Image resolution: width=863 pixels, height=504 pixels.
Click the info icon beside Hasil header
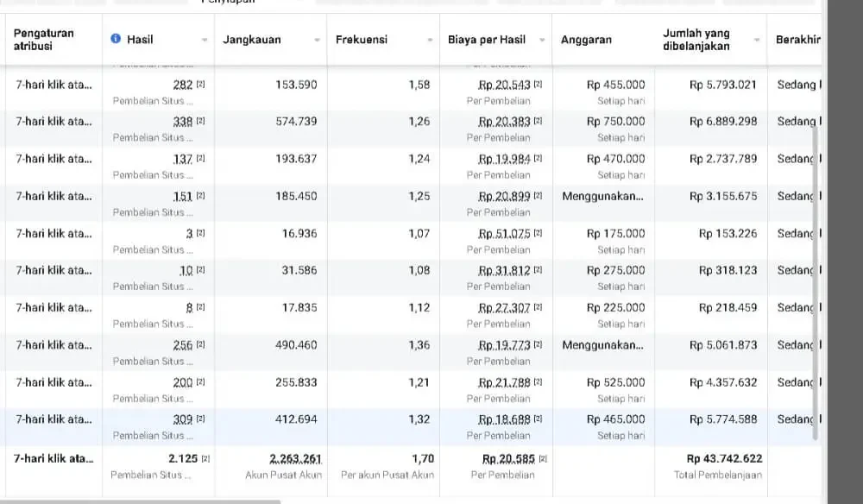pos(116,40)
